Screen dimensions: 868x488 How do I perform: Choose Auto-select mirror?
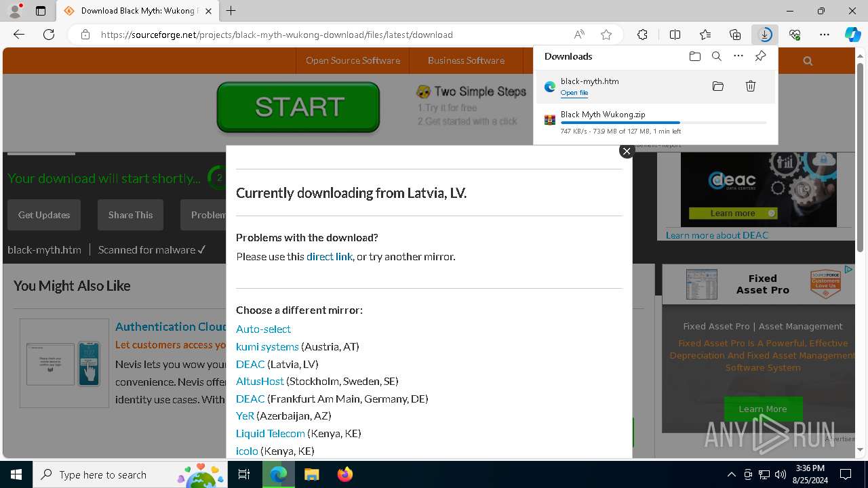[x=263, y=329]
